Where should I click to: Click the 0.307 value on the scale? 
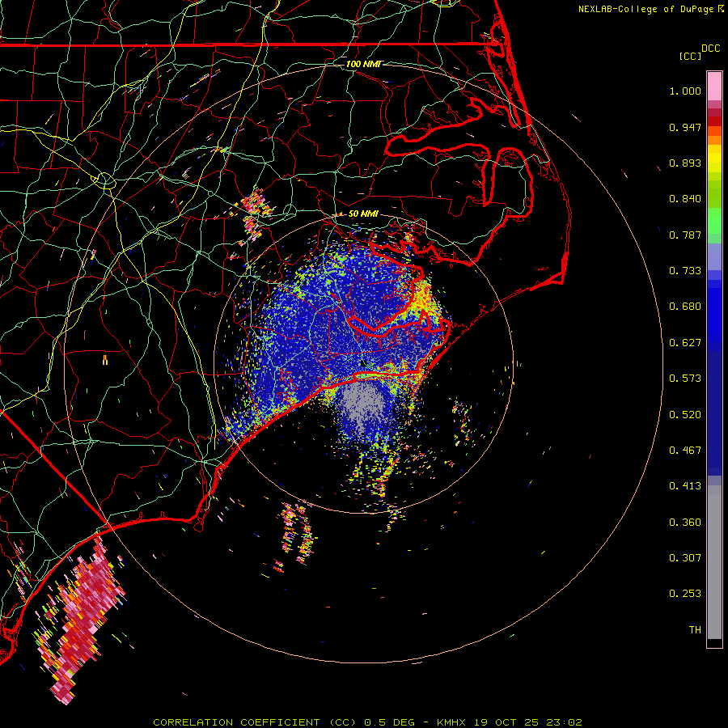click(x=685, y=558)
